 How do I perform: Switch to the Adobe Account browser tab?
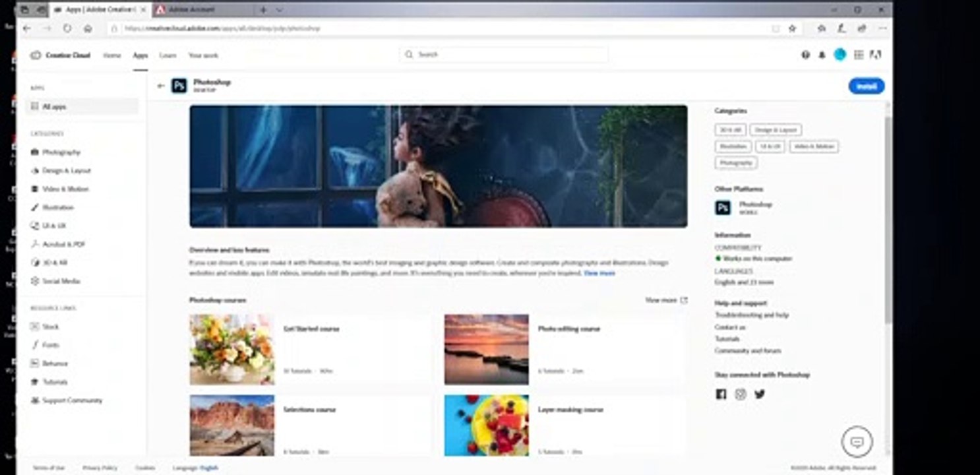(202, 10)
